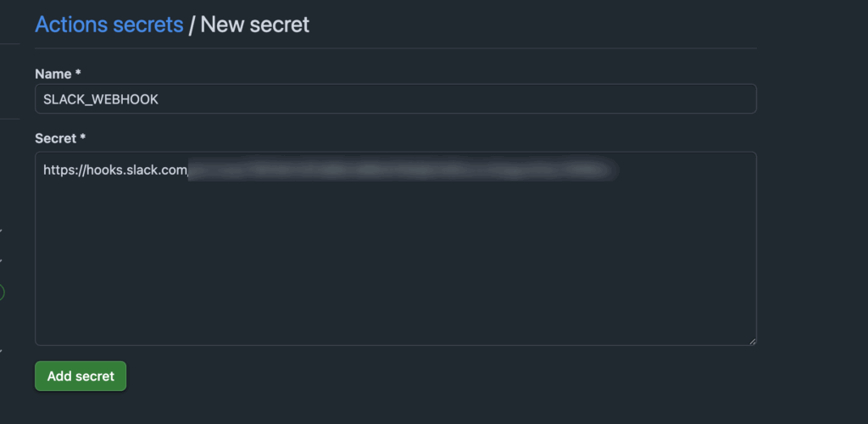Click the hooks.slack.com URL text

point(114,170)
